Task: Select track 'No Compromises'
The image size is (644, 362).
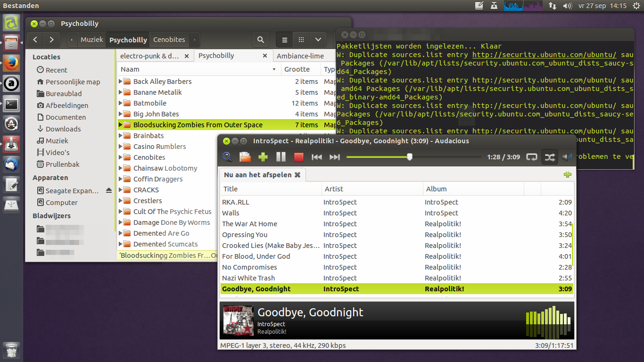Action: [396, 267]
